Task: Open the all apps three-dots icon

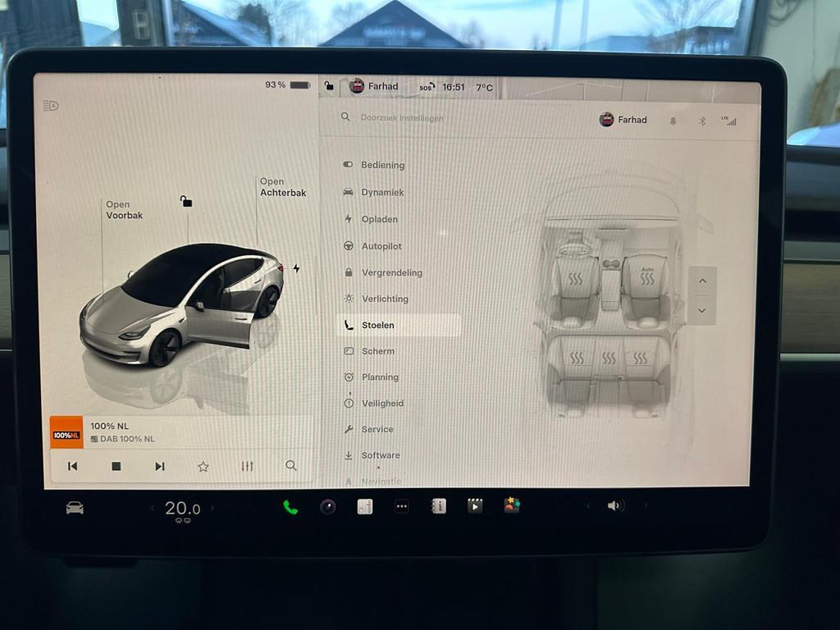Action: [x=401, y=507]
